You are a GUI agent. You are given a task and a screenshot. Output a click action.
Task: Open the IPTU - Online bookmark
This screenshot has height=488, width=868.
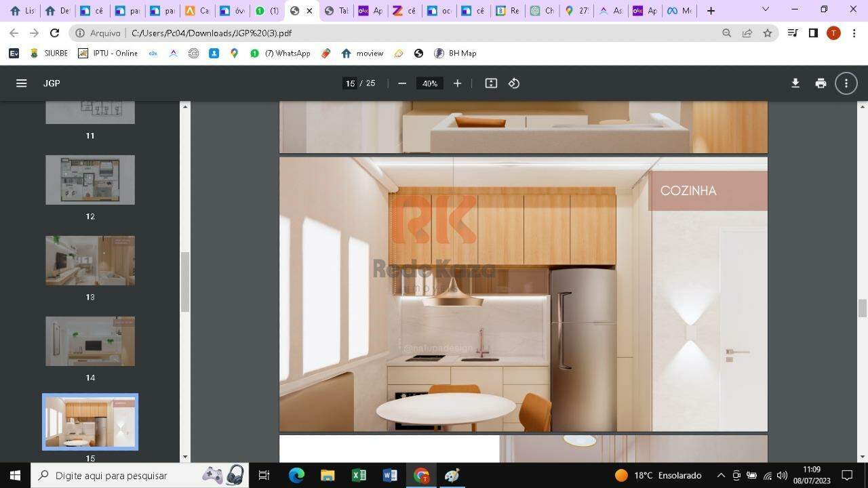(x=108, y=53)
